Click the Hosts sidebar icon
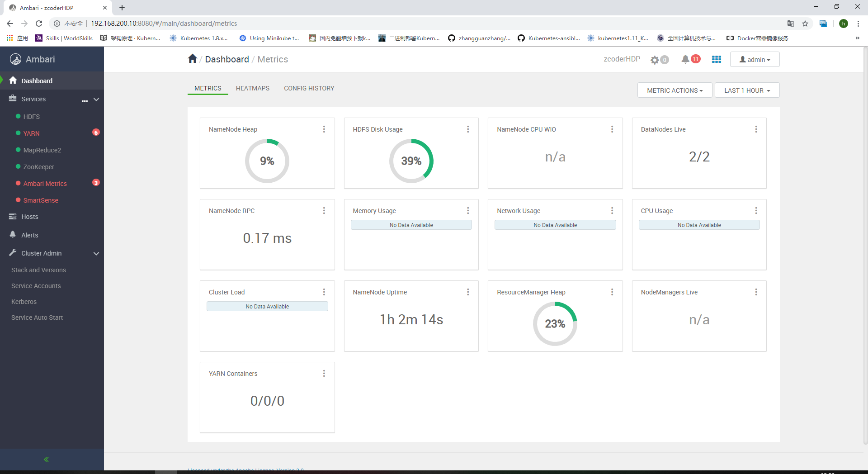 click(13, 217)
